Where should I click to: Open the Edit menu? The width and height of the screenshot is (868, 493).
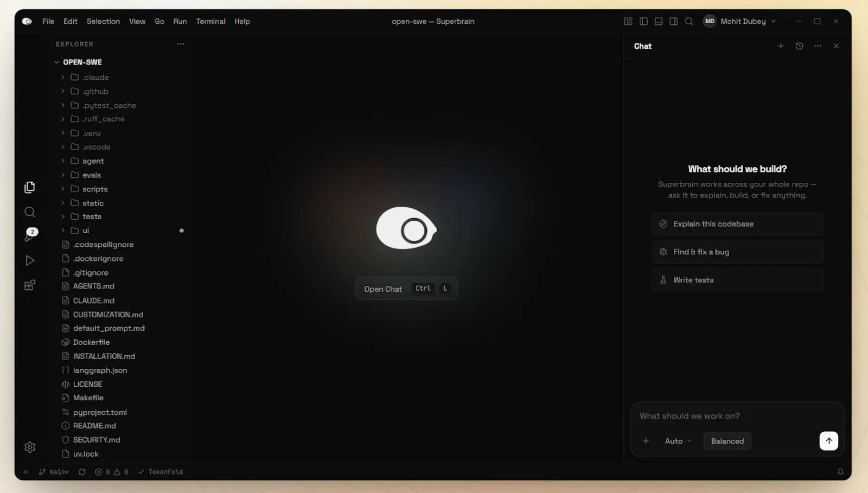click(71, 21)
